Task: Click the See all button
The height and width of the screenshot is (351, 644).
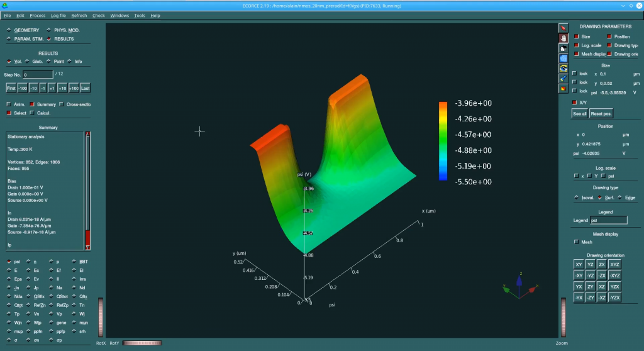Action: click(x=579, y=114)
